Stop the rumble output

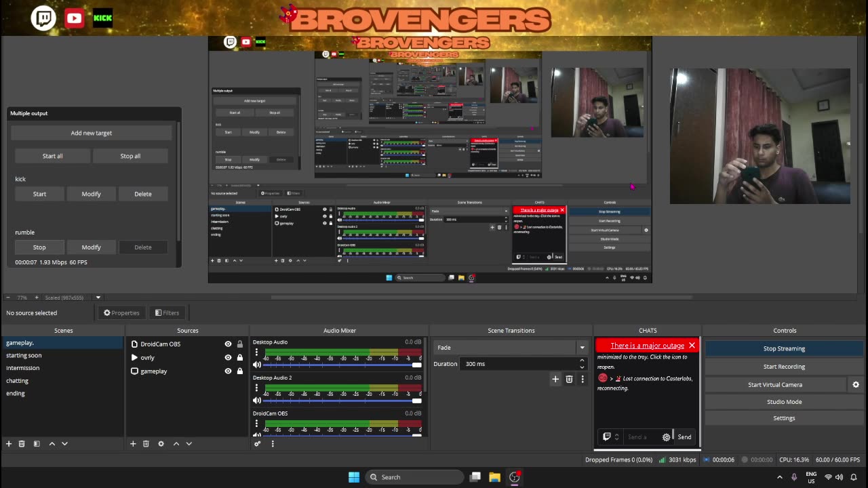pos(40,247)
